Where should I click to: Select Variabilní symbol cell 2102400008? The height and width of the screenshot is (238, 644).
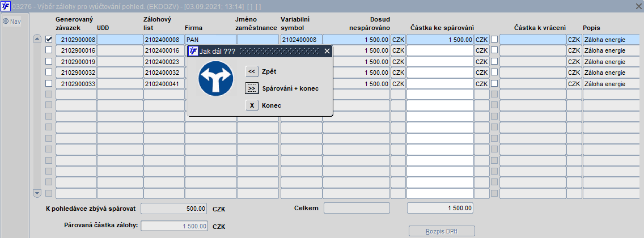[x=302, y=40]
